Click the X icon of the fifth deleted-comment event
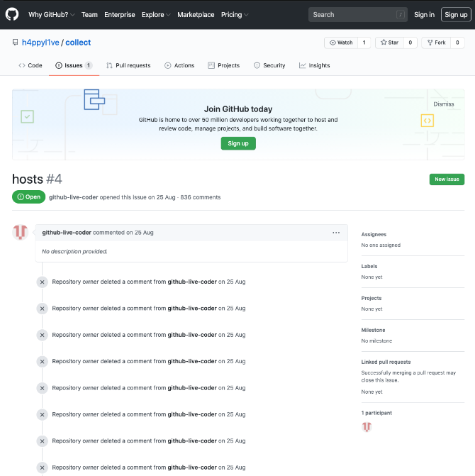The image size is (475, 476). click(x=42, y=388)
